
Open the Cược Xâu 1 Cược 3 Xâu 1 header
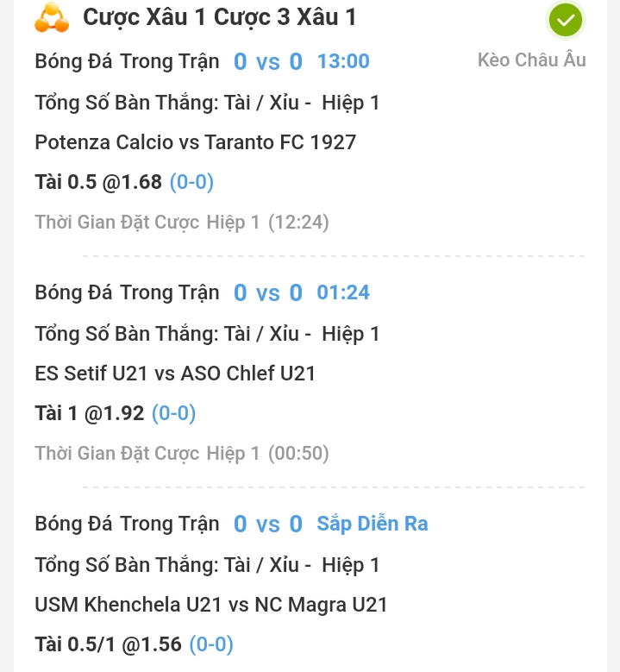pyautogui.click(x=219, y=17)
